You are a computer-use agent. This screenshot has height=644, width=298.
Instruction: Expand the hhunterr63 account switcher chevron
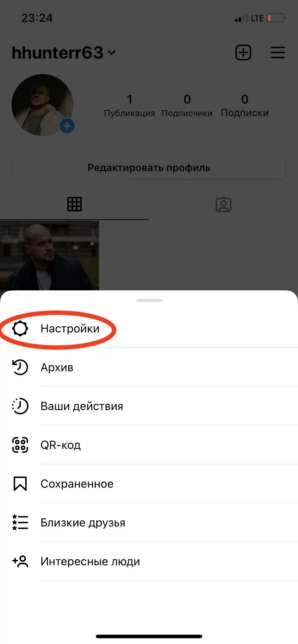tap(112, 52)
